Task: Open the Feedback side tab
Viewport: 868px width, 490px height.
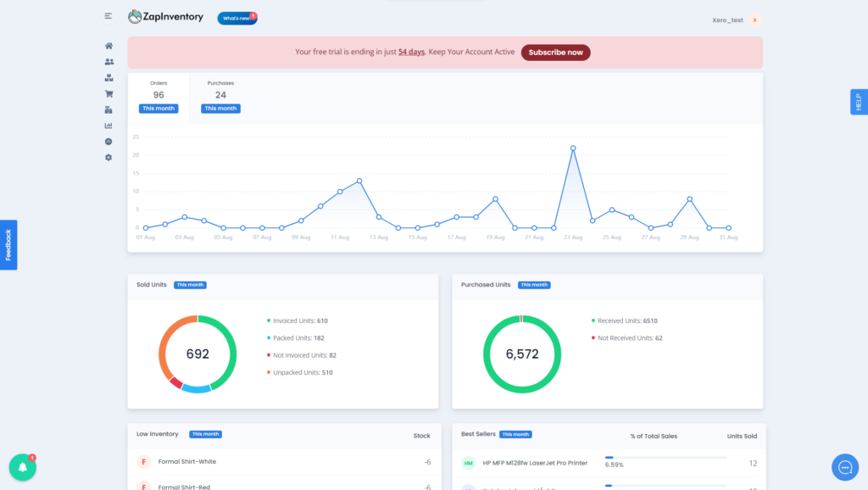Action: (8, 245)
